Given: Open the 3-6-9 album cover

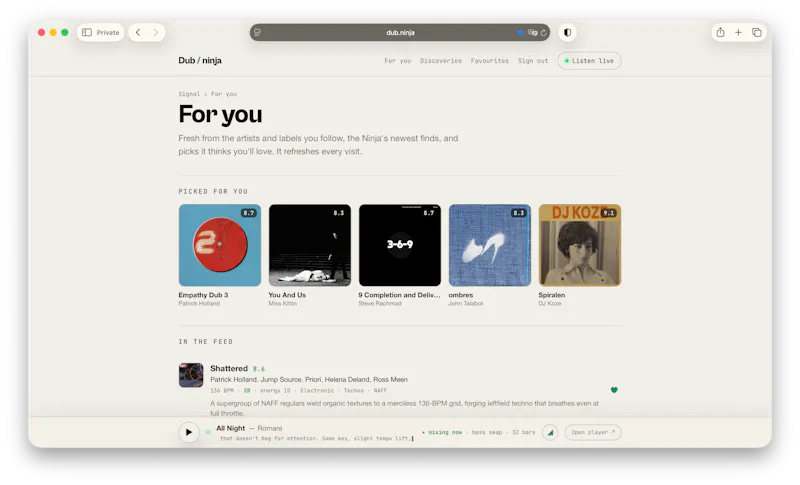Looking at the screenshot, I should point(399,245).
